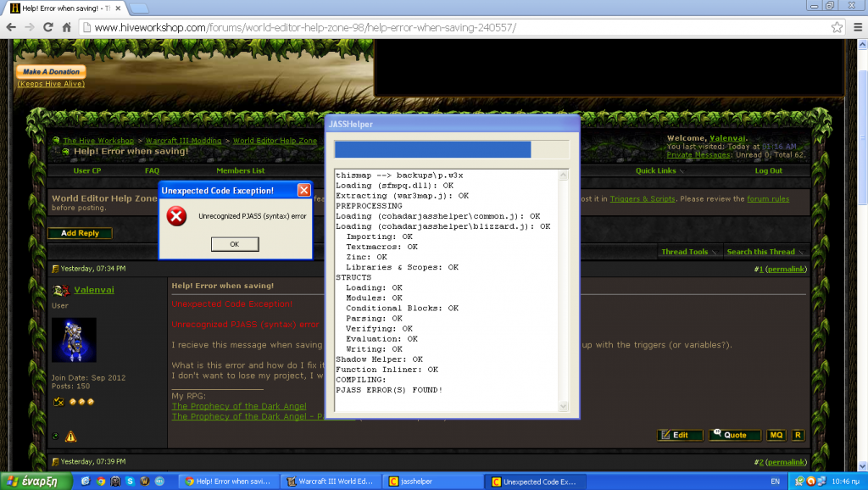
Task: Open the Private Messages link
Action: pos(698,155)
